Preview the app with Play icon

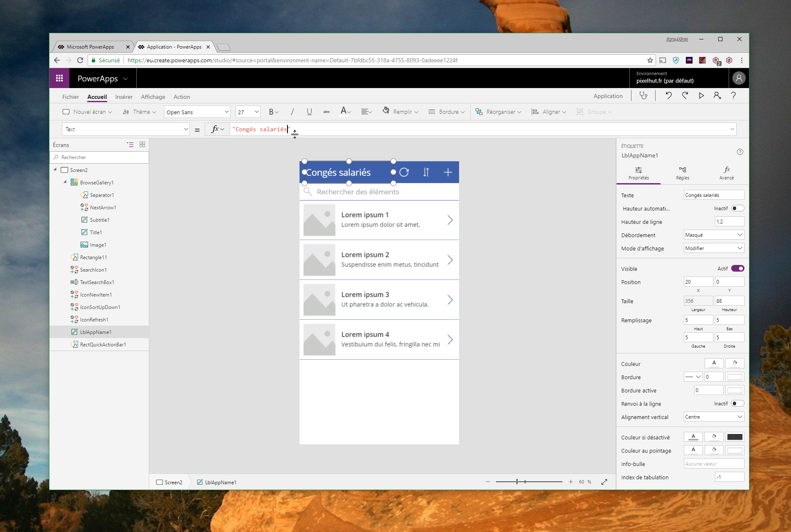point(701,96)
